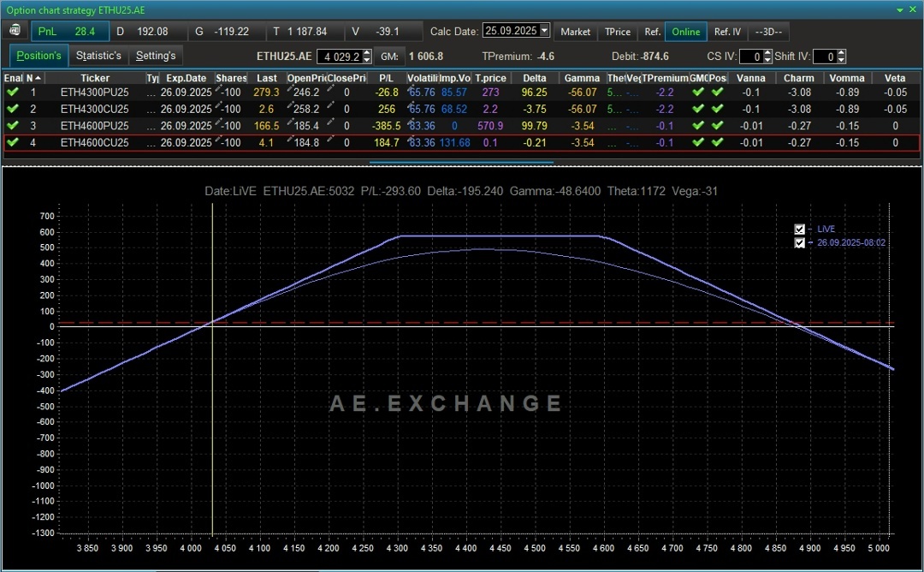The image size is (924, 572).
Task: Edit open price 184.8 via pencil icon
Action: [x=291, y=140]
